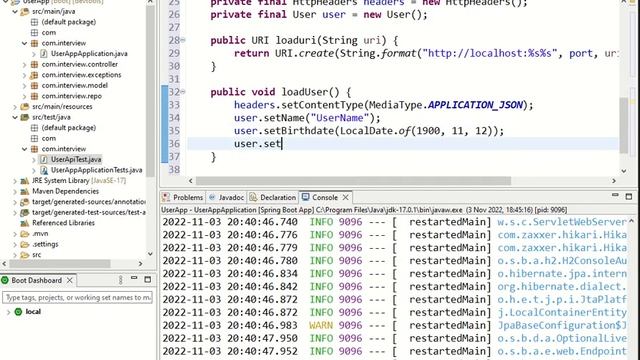Screen dimensions: 640x360
Task: Click the editor scroll left arrow
Action: (191, 181)
